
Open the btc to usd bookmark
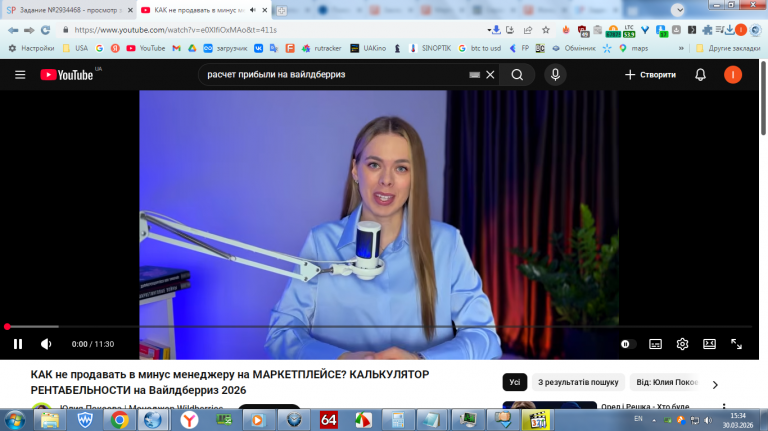[x=480, y=48]
